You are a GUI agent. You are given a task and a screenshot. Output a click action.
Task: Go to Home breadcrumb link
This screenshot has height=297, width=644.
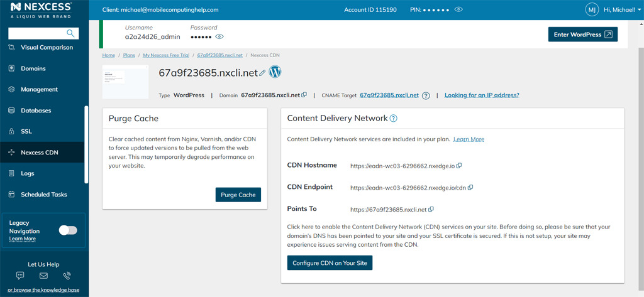(108, 55)
